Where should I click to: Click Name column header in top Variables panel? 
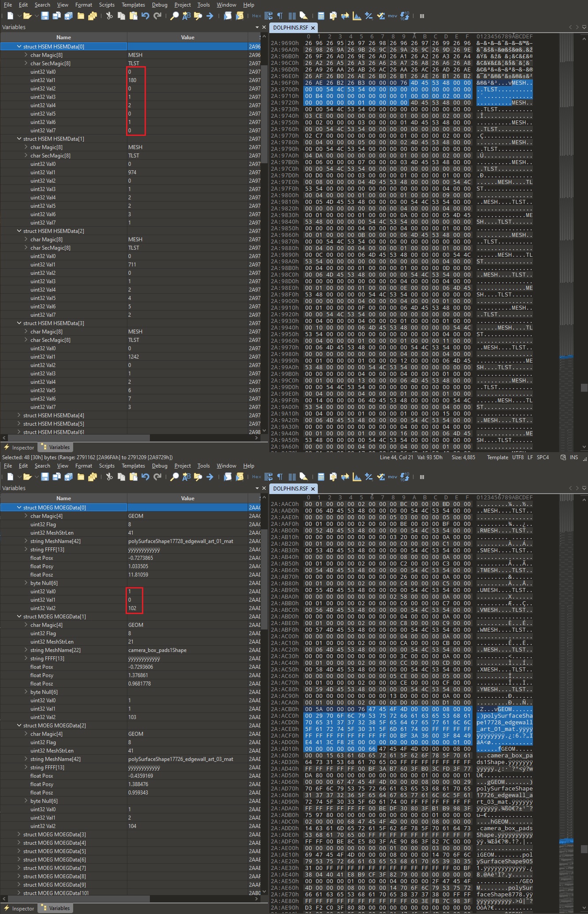point(63,37)
